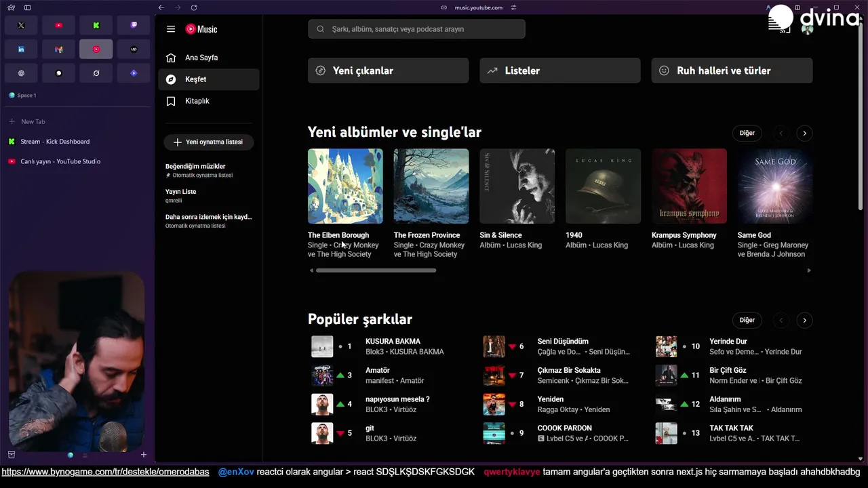Open the archive icon at sidebar bottom left
Screen dimensions: 868x488
coord(12,455)
